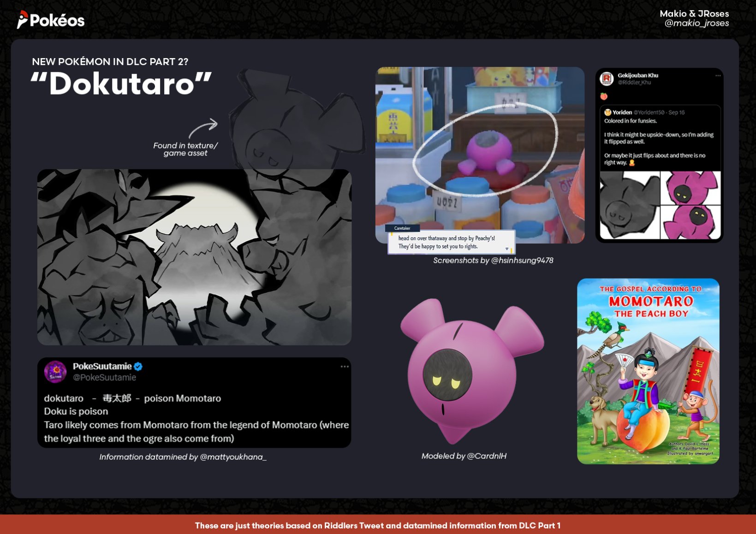
Task: Click the PokeSuutamie display name
Action: click(102, 366)
